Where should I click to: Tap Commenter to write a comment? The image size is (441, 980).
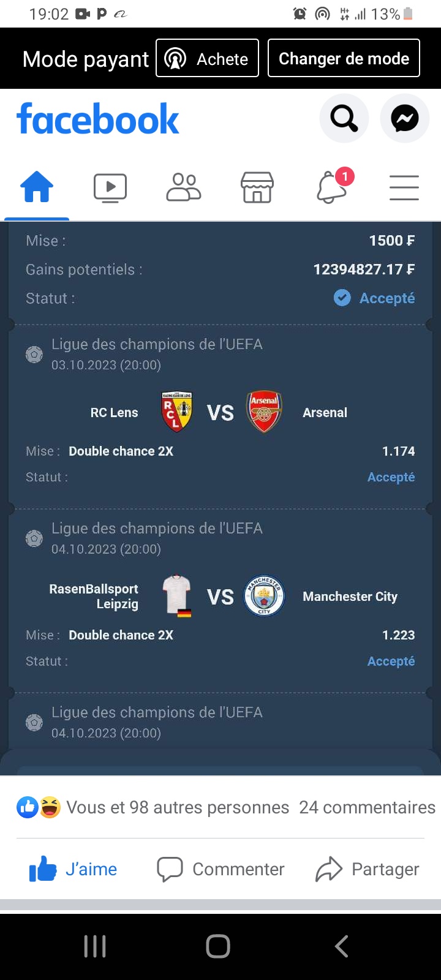tap(221, 869)
